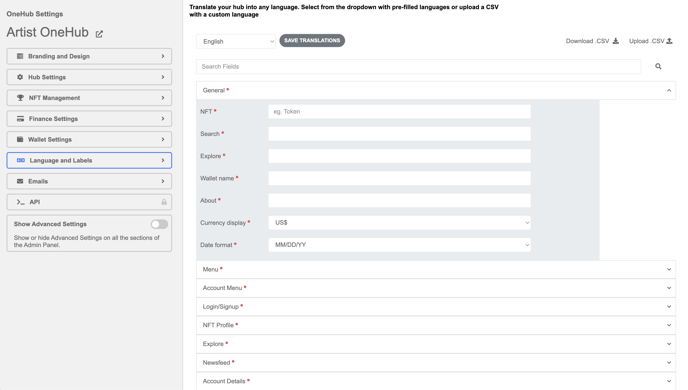Click the Hub Settings gear icon
688x390 pixels.
click(x=20, y=77)
